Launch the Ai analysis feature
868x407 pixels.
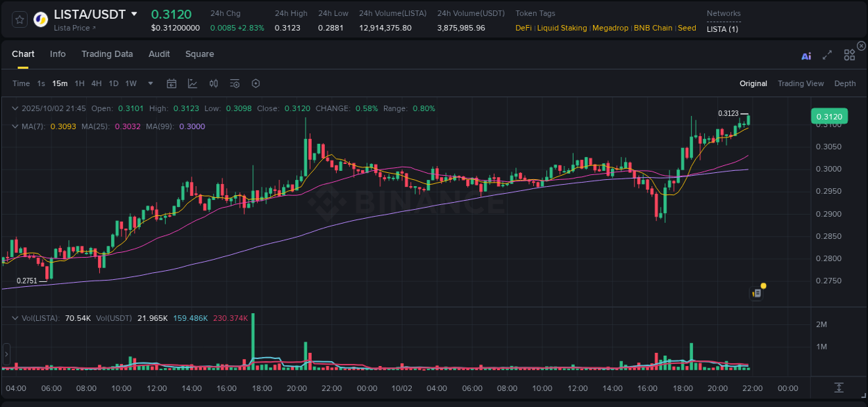tap(806, 56)
